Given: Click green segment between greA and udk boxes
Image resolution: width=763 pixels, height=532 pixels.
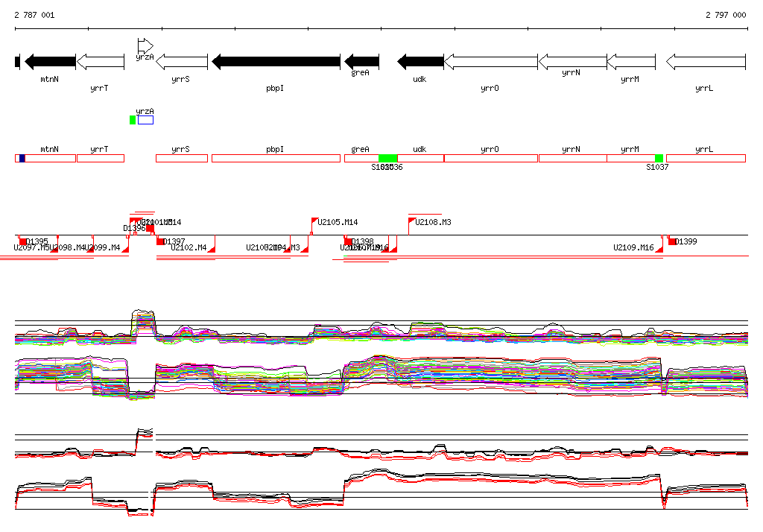Looking at the screenshot, I should (x=387, y=158).
